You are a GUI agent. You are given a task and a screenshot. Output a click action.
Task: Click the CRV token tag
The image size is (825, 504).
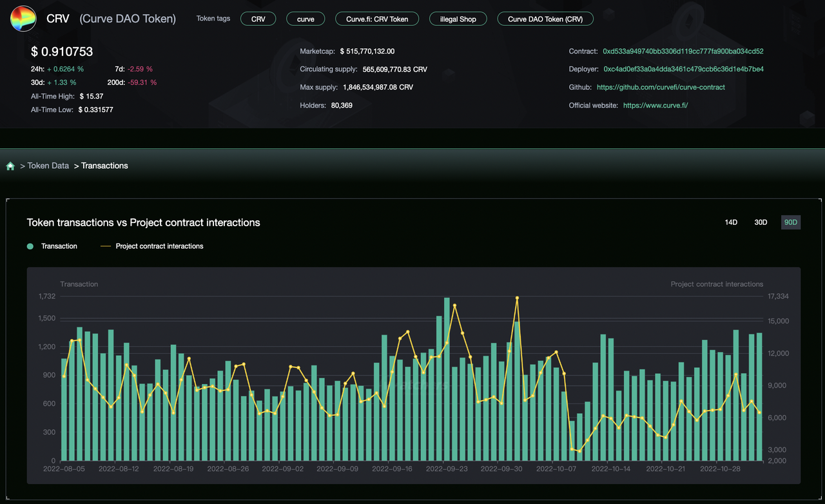258,19
